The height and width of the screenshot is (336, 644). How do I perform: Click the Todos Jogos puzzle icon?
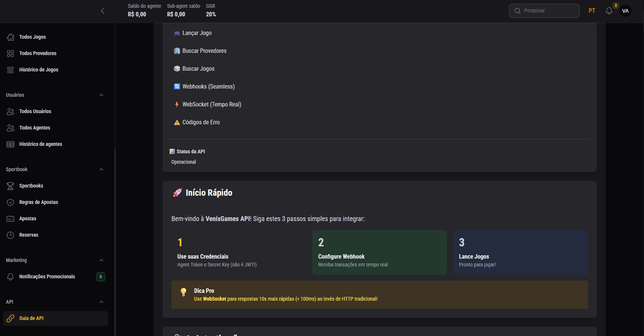[x=10, y=37]
